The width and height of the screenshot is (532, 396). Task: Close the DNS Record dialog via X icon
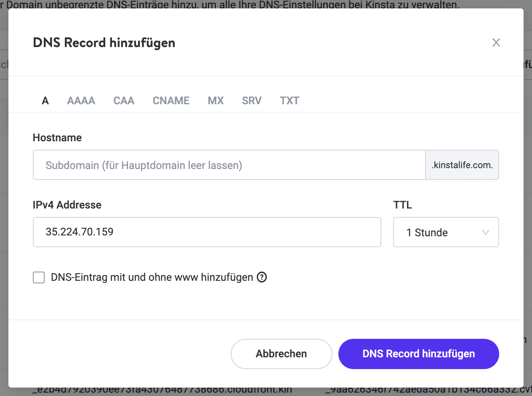(x=496, y=42)
